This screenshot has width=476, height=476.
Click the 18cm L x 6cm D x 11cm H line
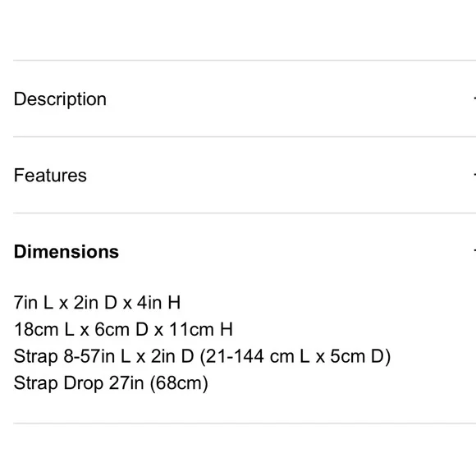(x=123, y=329)
